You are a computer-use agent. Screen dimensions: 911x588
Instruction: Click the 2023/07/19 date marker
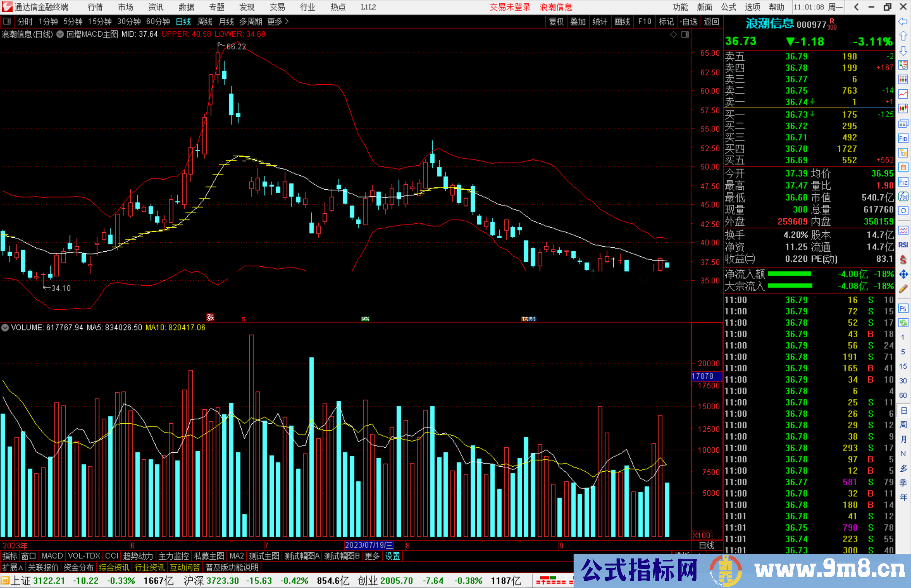click(x=369, y=545)
